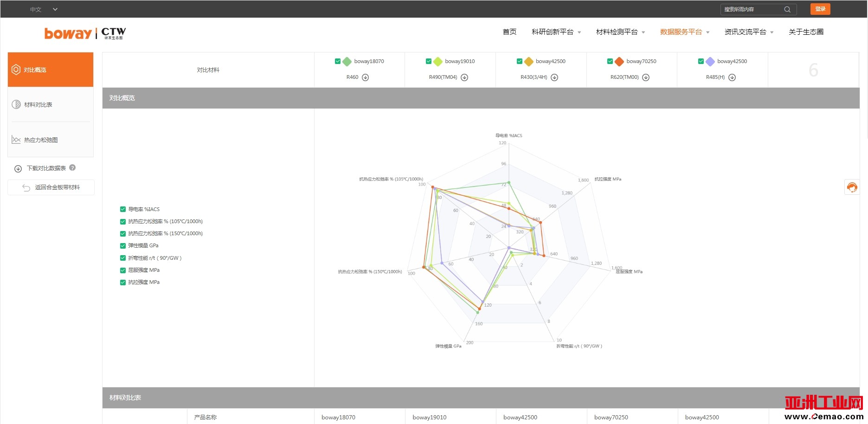Click the return arrow icon beside 返回合金板带材料
The height and width of the screenshot is (424, 868).
pyautogui.click(x=26, y=187)
